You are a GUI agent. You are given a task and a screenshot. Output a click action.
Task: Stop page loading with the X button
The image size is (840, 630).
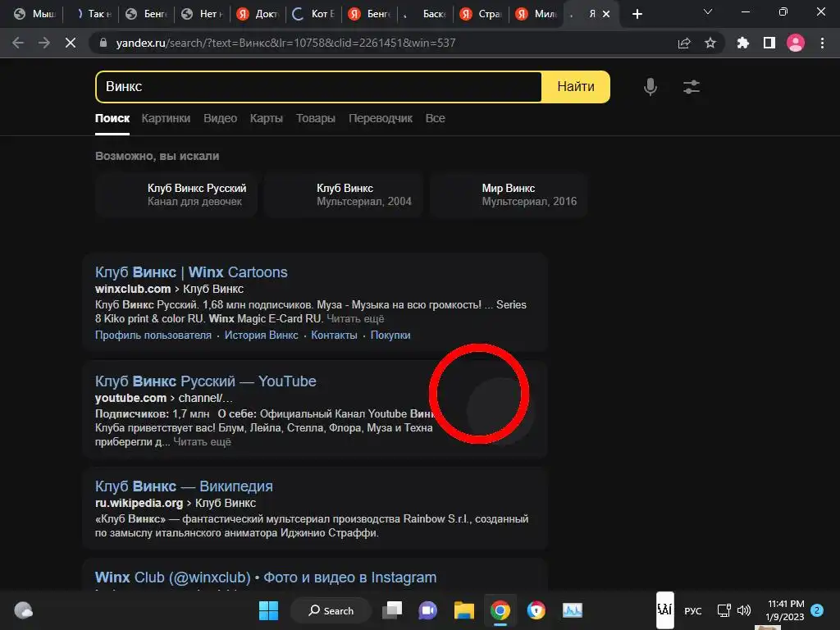71,43
